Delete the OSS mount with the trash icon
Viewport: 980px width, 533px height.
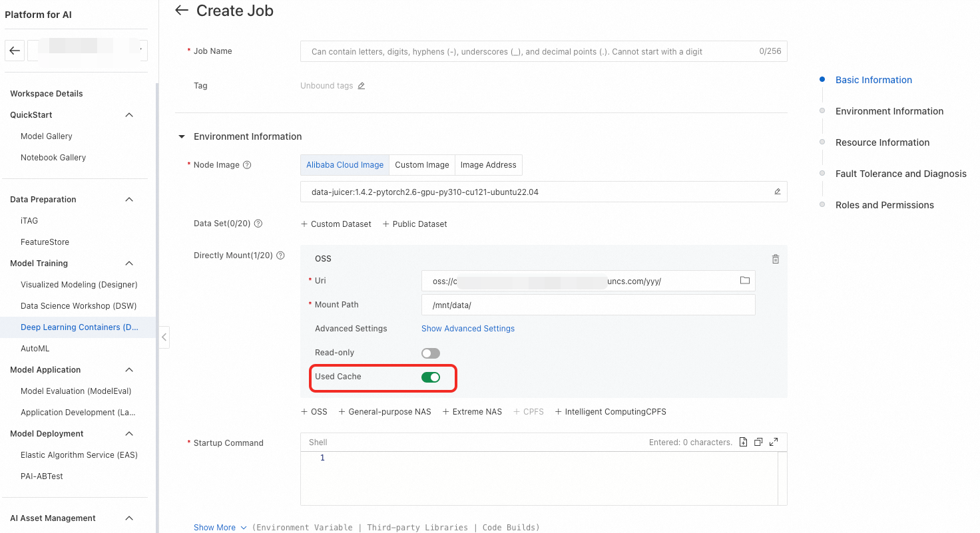pyautogui.click(x=775, y=259)
